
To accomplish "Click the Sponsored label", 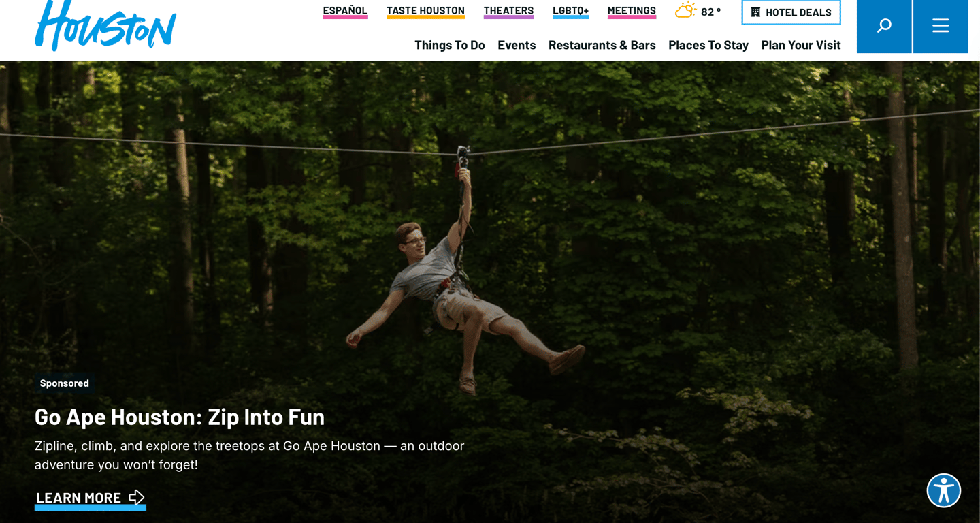I will pyautogui.click(x=64, y=383).
